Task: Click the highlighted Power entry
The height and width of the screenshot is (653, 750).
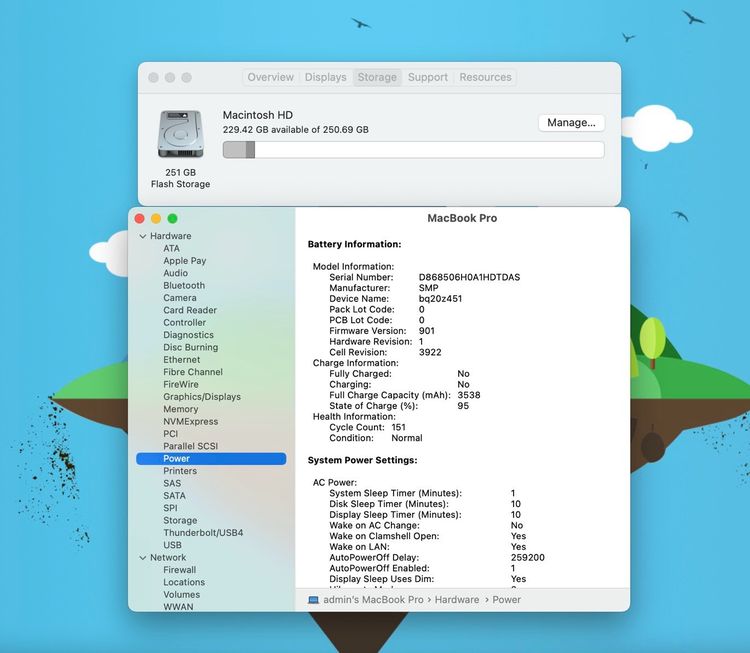Action: (x=211, y=459)
